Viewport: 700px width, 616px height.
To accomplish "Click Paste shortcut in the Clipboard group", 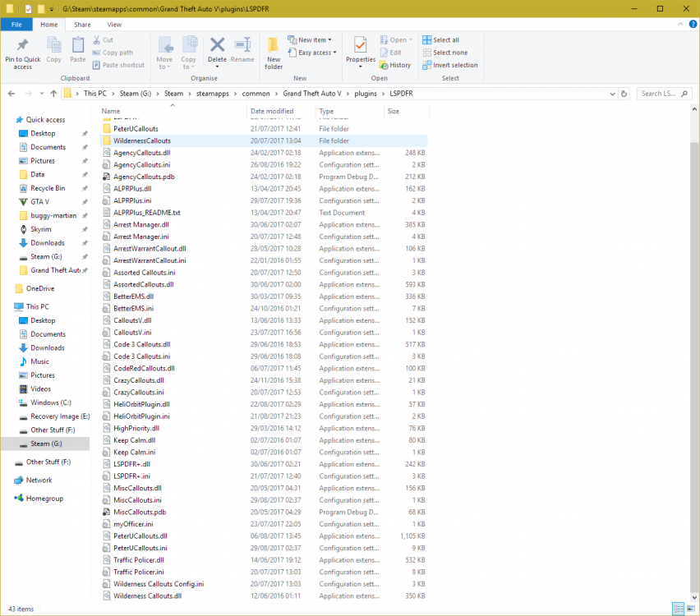I will click(118, 64).
